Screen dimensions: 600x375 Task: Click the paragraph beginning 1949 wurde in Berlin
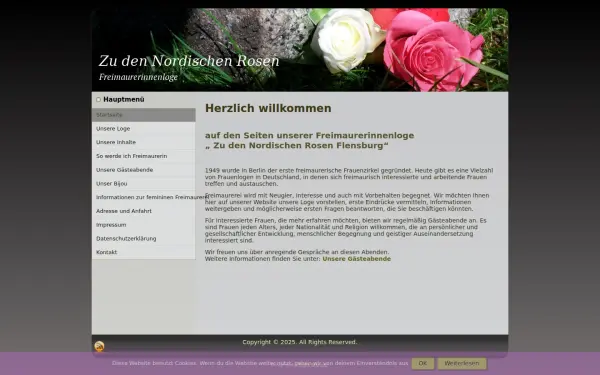pyautogui.click(x=349, y=177)
